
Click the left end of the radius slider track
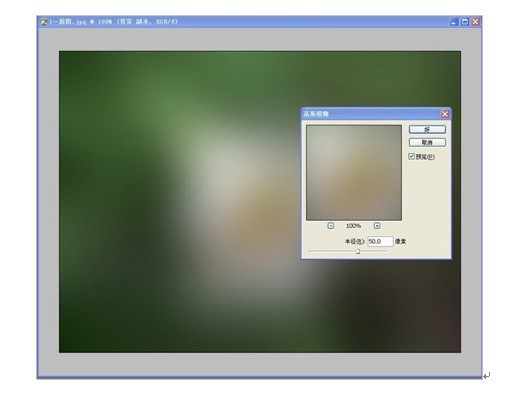pos(310,251)
